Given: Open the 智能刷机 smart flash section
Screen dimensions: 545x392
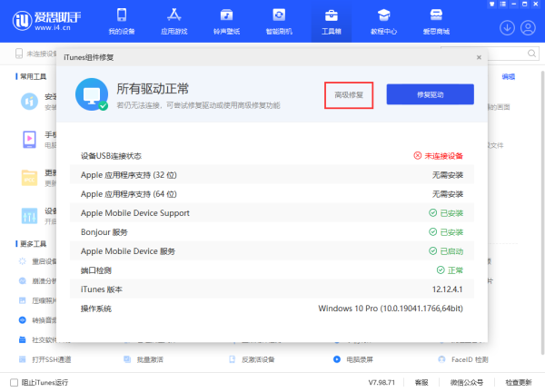Looking at the screenshot, I should pos(277,22).
